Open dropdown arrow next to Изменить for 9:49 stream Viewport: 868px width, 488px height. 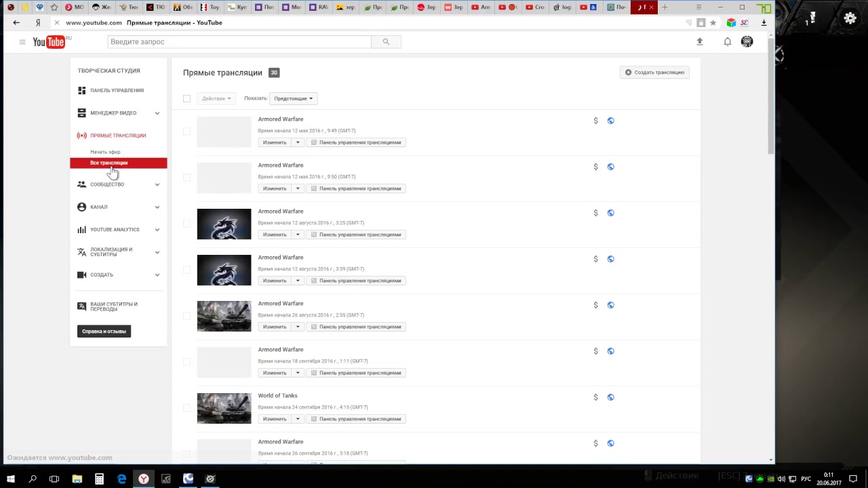297,142
